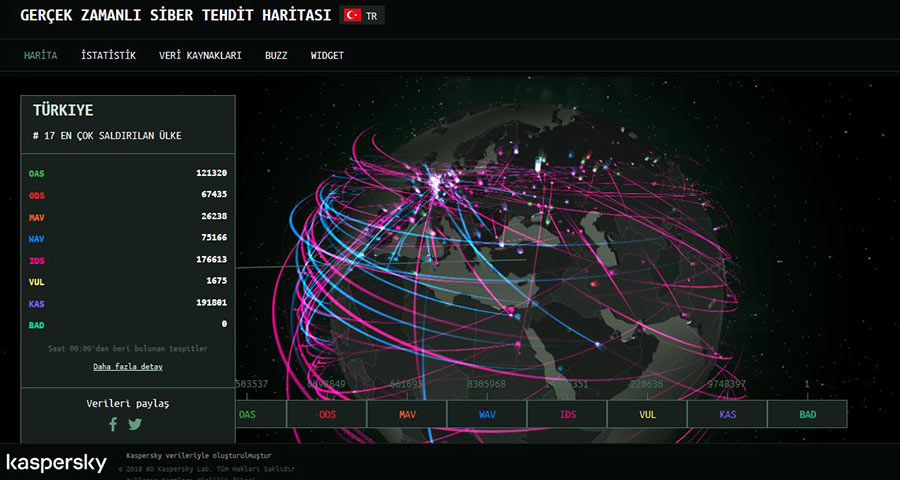Click the ODS value 67435
The height and width of the screenshot is (480, 900).
click(214, 195)
